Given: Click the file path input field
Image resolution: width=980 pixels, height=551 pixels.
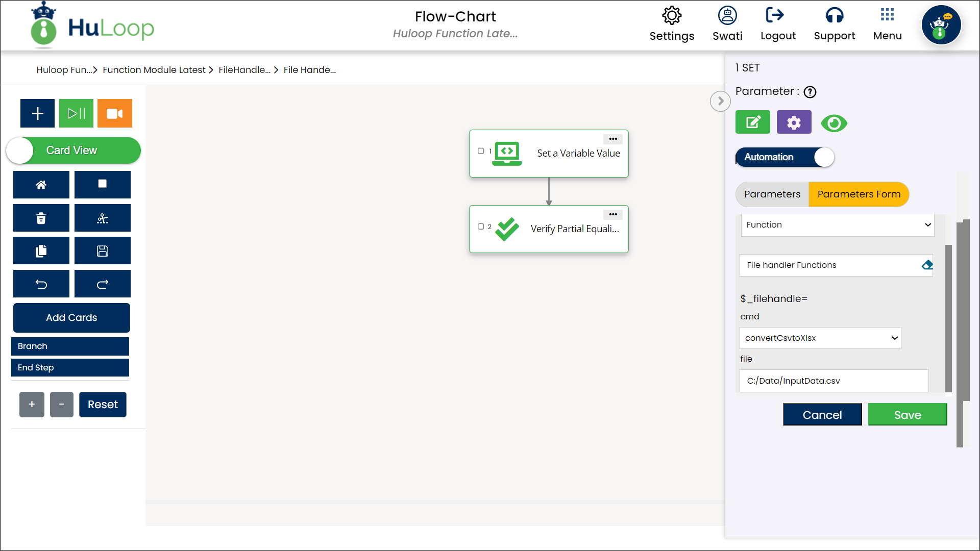Looking at the screenshot, I should [x=834, y=381].
